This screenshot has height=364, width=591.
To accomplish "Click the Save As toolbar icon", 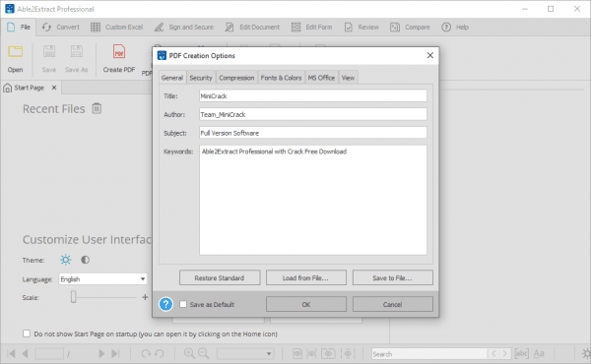I will (77, 52).
